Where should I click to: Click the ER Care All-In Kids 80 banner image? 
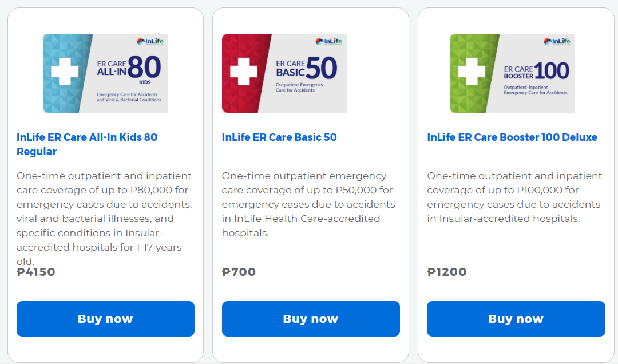click(x=105, y=73)
